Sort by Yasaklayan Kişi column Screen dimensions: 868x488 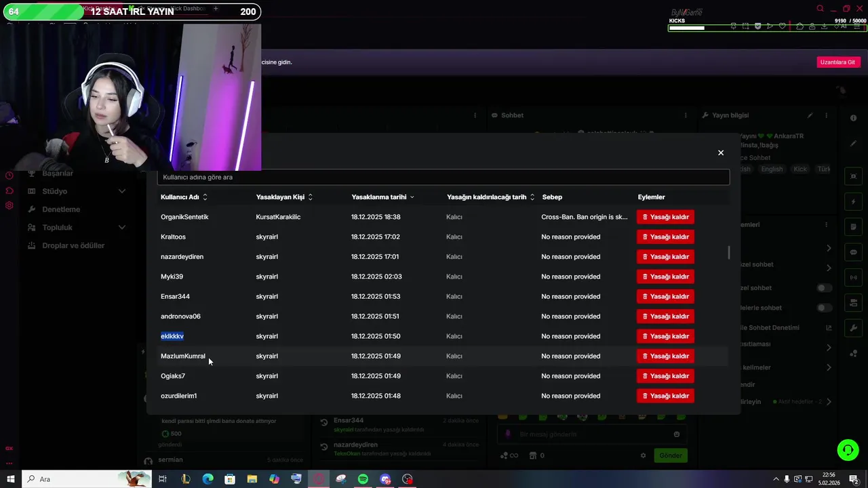tap(284, 197)
